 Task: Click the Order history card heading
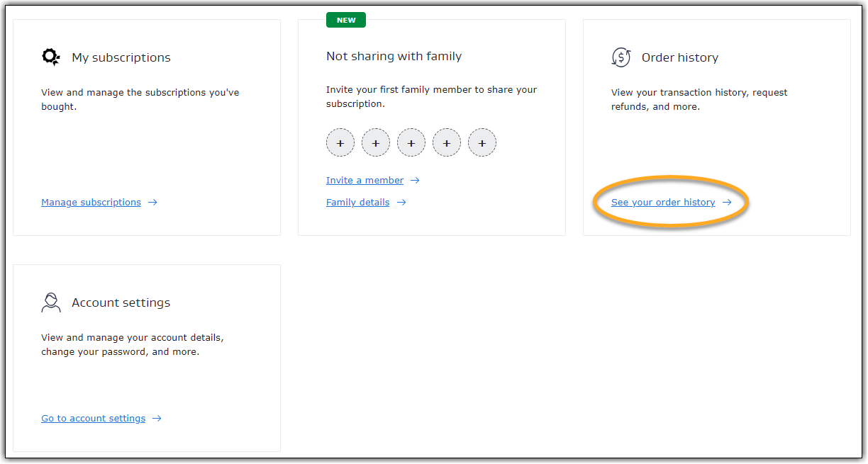click(679, 58)
